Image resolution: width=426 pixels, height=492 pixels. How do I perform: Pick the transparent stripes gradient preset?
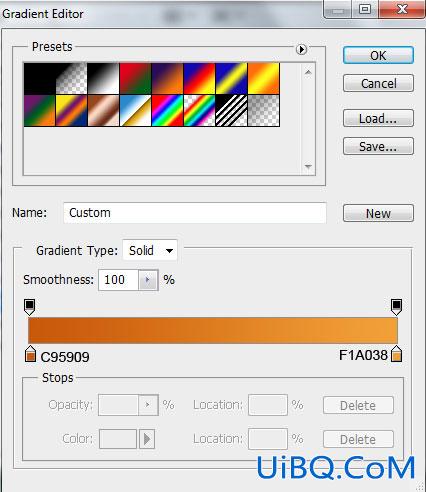(232, 111)
